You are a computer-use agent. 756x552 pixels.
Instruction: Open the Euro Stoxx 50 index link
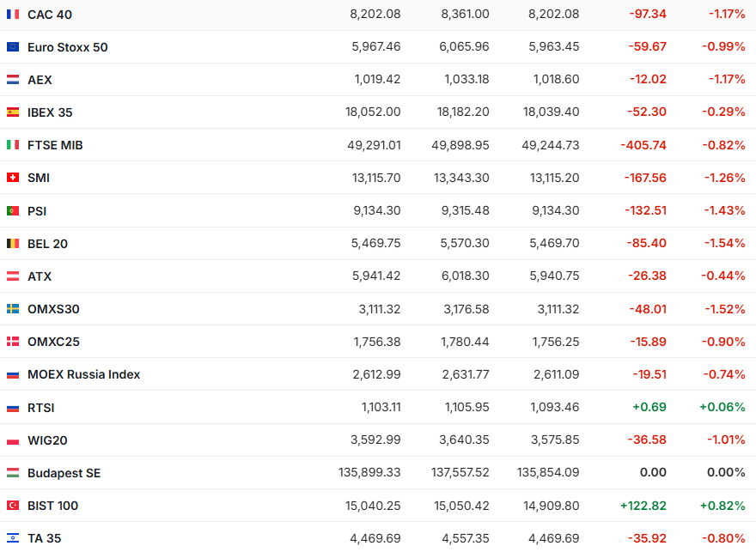68,47
